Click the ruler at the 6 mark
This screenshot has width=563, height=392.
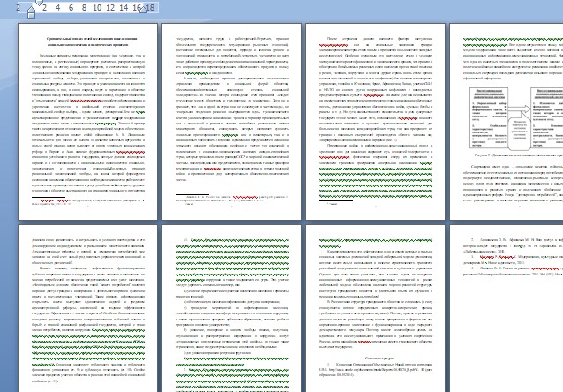tap(70, 7)
